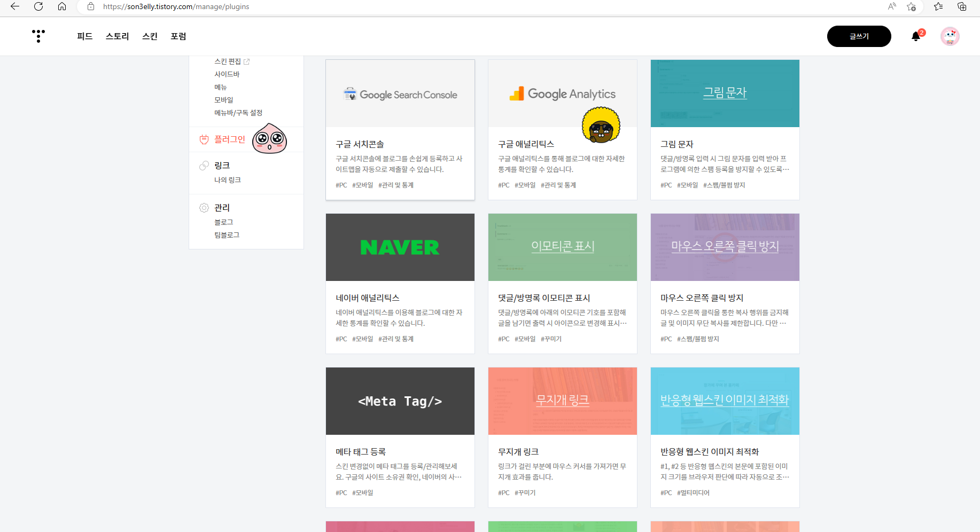The height and width of the screenshot is (532, 980).
Task: Click #꾸미기 tag under 무지개 링크
Action: [x=525, y=493]
